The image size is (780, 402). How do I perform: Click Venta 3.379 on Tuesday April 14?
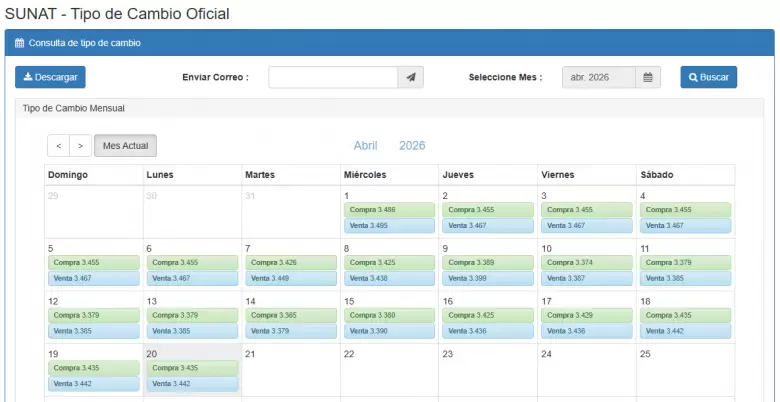point(291,331)
